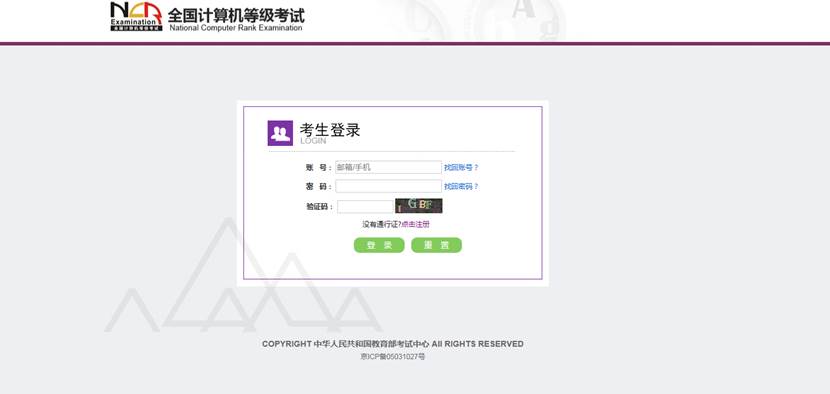The width and height of the screenshot is (830, 394).
Task: Click the 京ICP备05031027号 footer text
Action: 393,357
